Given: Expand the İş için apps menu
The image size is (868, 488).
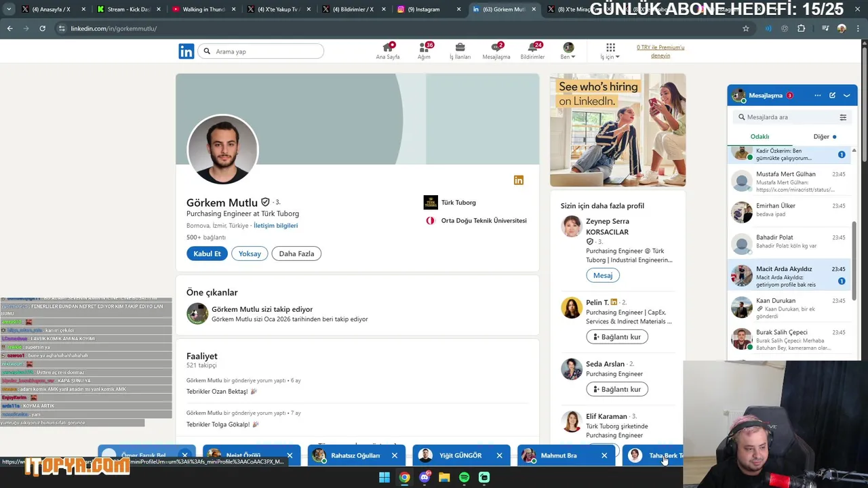Looking at the screenshot, I should click(610, 51).
